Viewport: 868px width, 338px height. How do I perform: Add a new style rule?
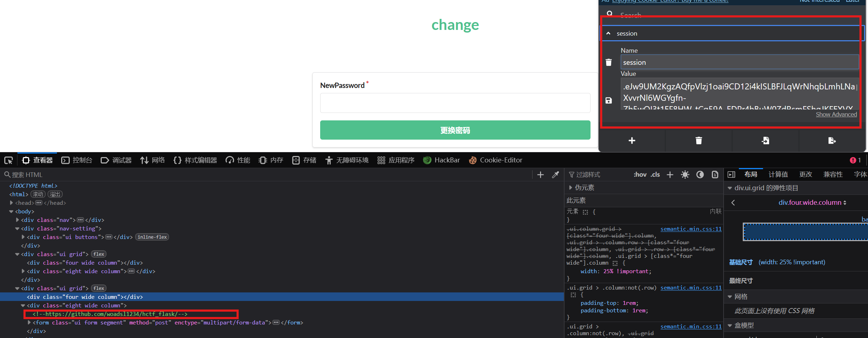[x=670, y=175]
